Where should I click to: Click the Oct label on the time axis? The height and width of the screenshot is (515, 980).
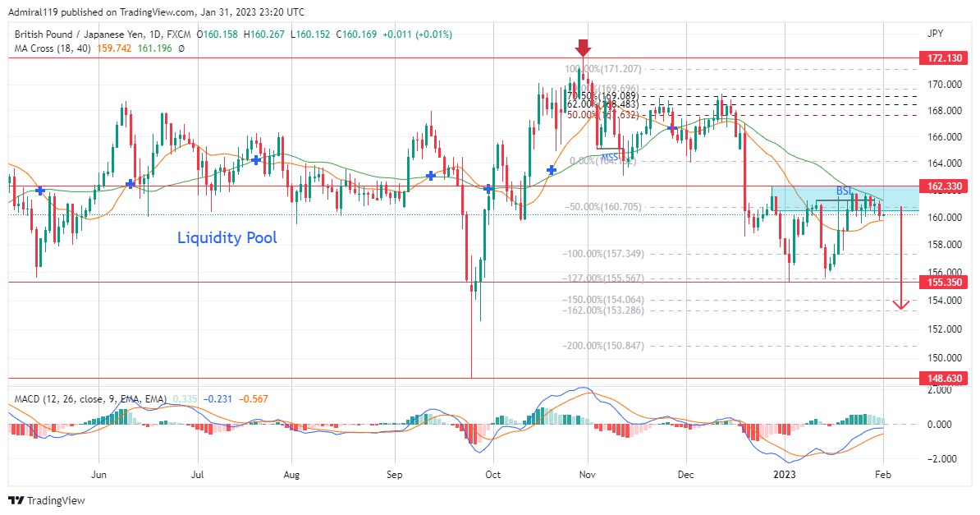pyautogui.click(x=493, y=474)
